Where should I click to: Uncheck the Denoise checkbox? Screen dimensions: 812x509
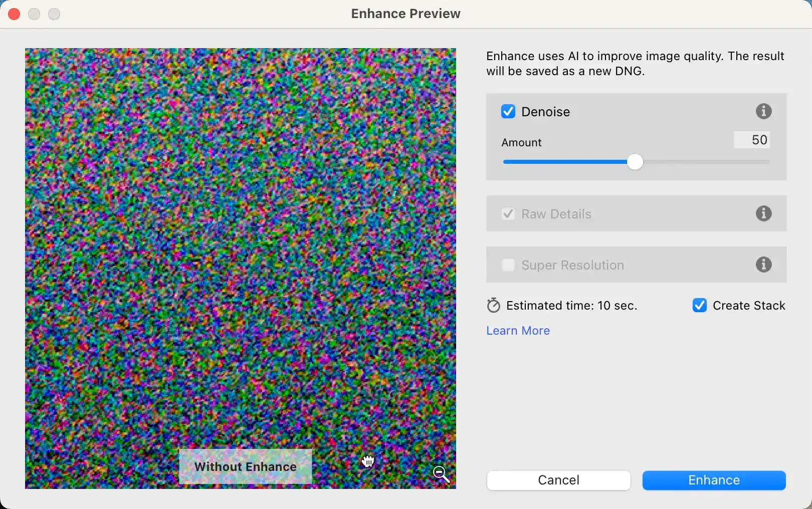tap(508, 111)
